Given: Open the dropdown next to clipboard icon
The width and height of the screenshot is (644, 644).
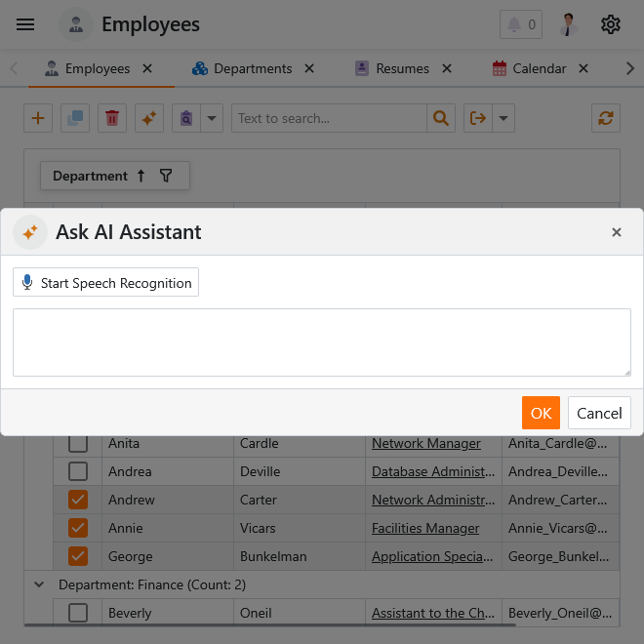Looking at the screenshot, I should (x=212, y=118).
